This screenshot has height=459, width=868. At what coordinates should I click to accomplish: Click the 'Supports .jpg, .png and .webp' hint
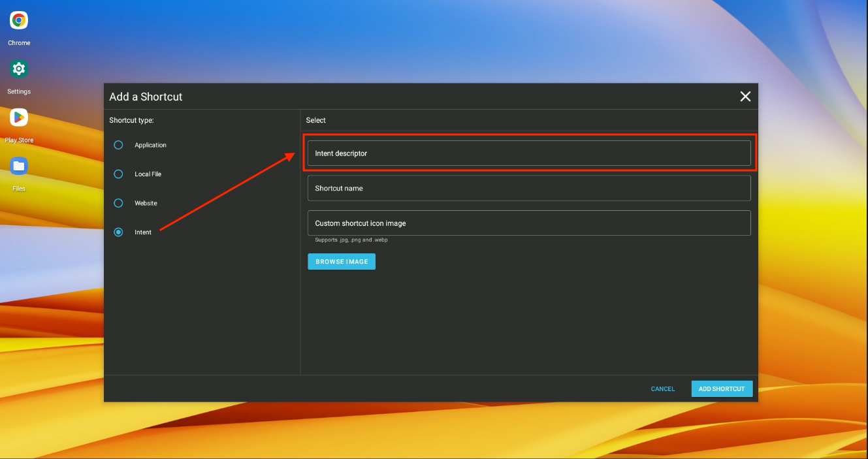pyautogui.click(x=351, y=240)
